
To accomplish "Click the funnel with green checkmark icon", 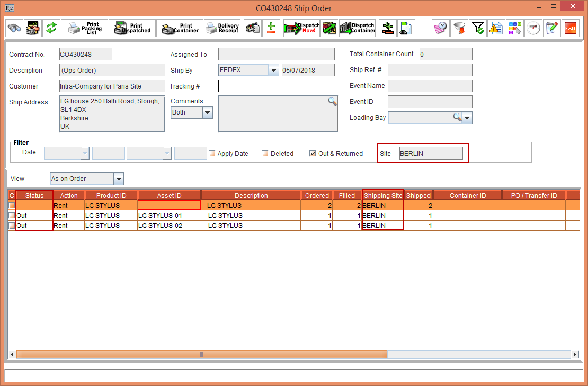I will click(x=478, y=28).
